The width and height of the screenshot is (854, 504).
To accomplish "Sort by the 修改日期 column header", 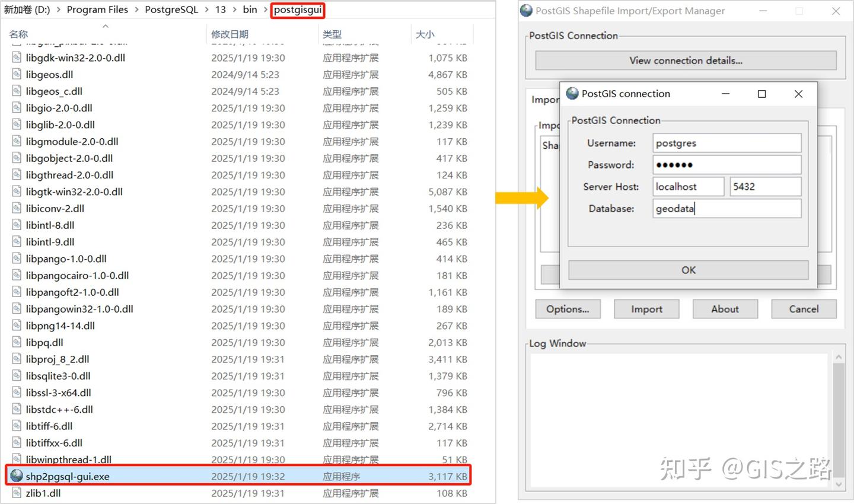I will pyautogui.click(x=230, y=34).
